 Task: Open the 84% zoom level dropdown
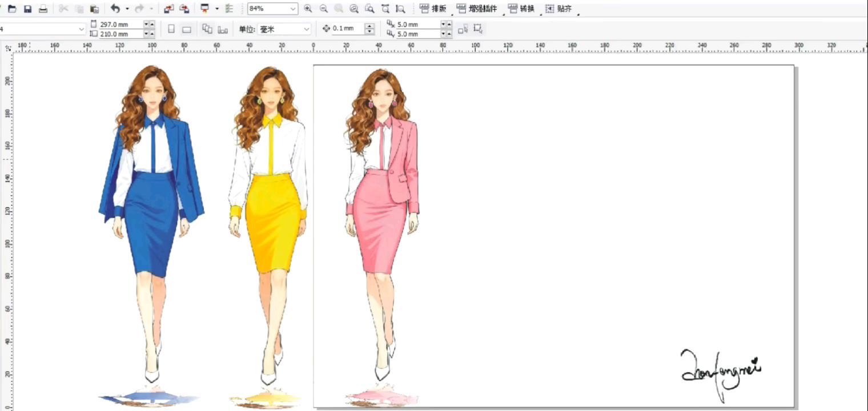coord(293,9)
